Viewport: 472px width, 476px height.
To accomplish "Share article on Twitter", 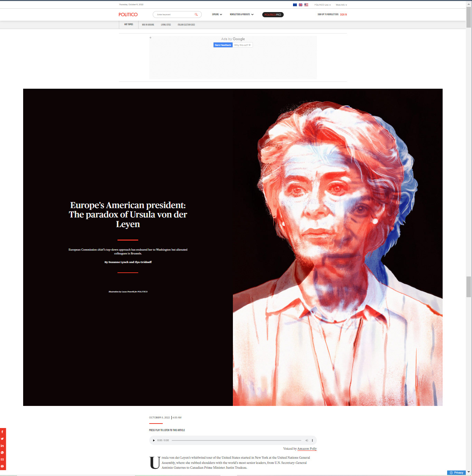I will [2, 439].
